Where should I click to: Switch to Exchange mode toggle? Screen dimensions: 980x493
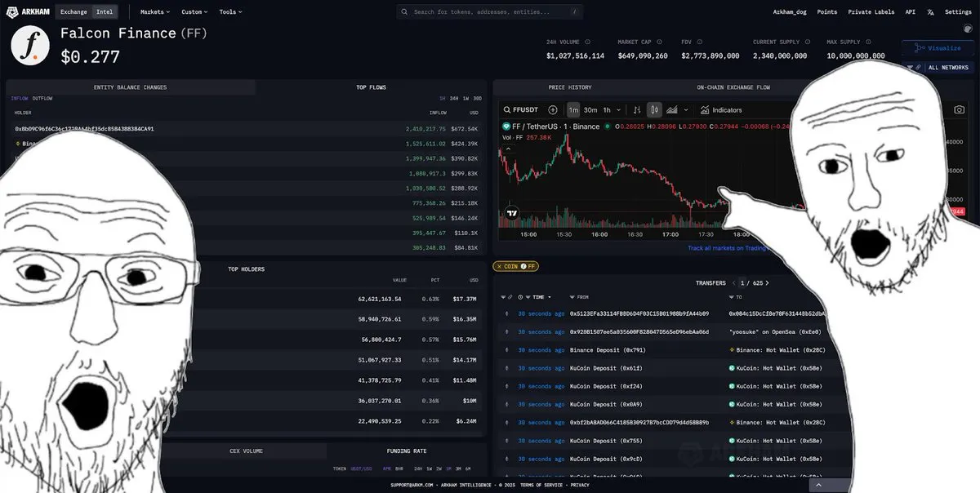click(73, 12)
